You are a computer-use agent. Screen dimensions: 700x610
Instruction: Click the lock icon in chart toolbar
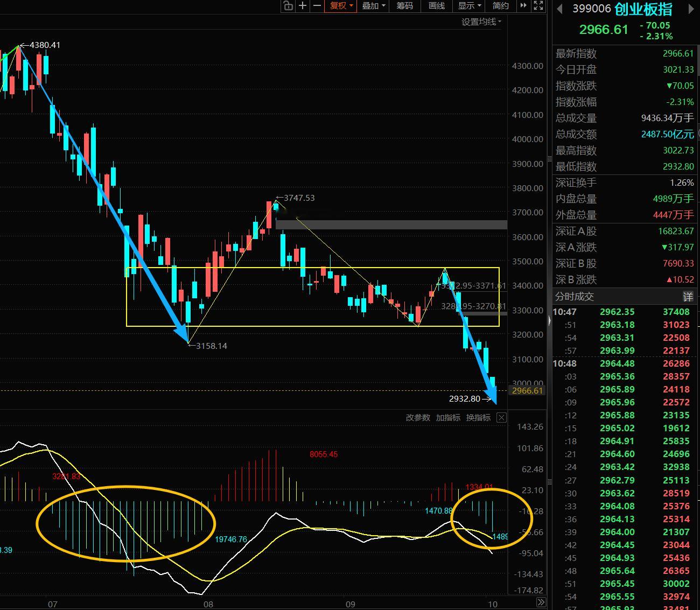(x=288, y=6)
